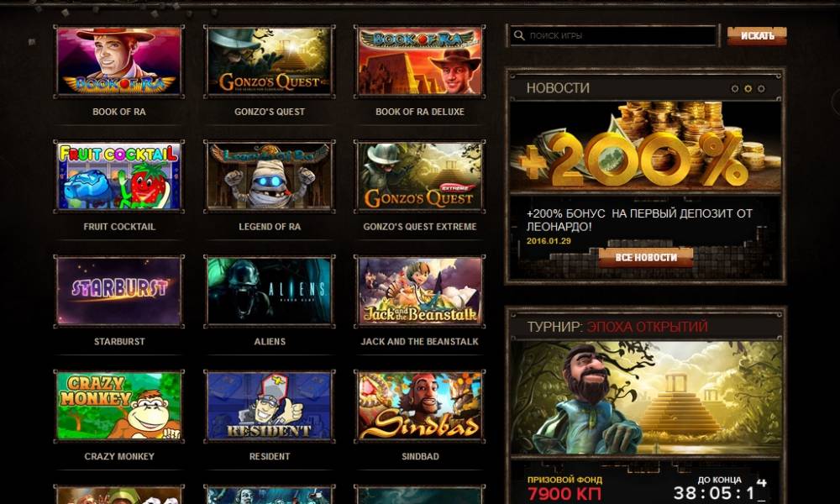
Task: Open Book of Ra Deluxe game
Action: coord(419,61)
